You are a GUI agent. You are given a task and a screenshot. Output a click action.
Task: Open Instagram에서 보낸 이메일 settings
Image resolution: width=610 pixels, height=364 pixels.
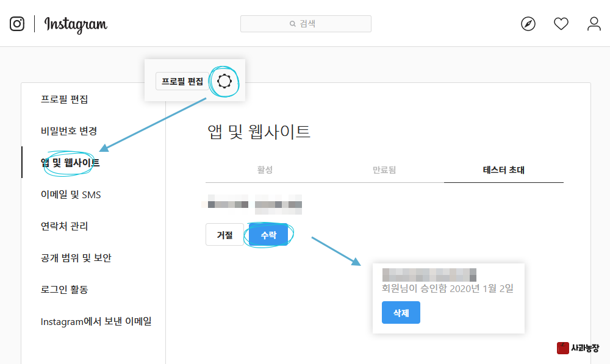96,321
